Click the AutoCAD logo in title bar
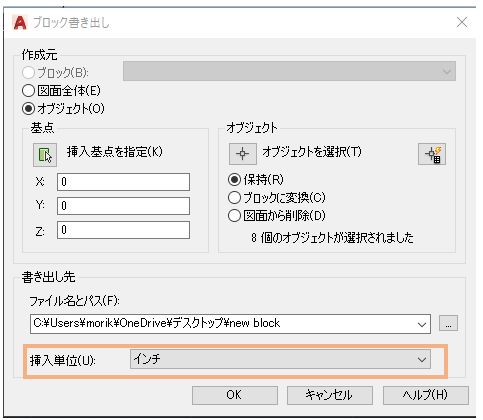 click(20, 23)
